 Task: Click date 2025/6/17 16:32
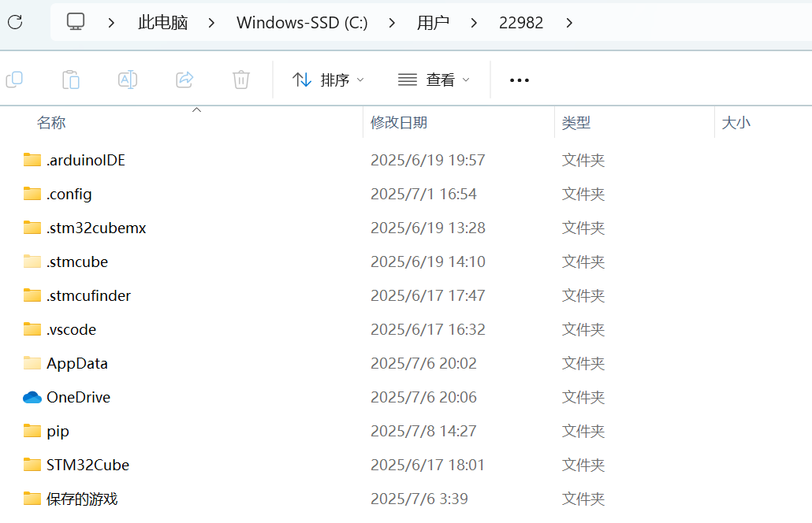pyautogui.click(x=428, y=329)
